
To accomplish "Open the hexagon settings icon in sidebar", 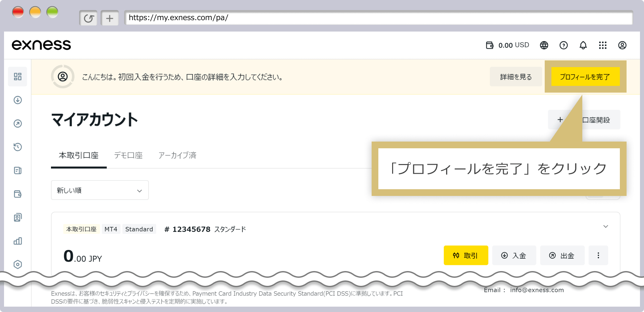I will [x=18, y=264].
